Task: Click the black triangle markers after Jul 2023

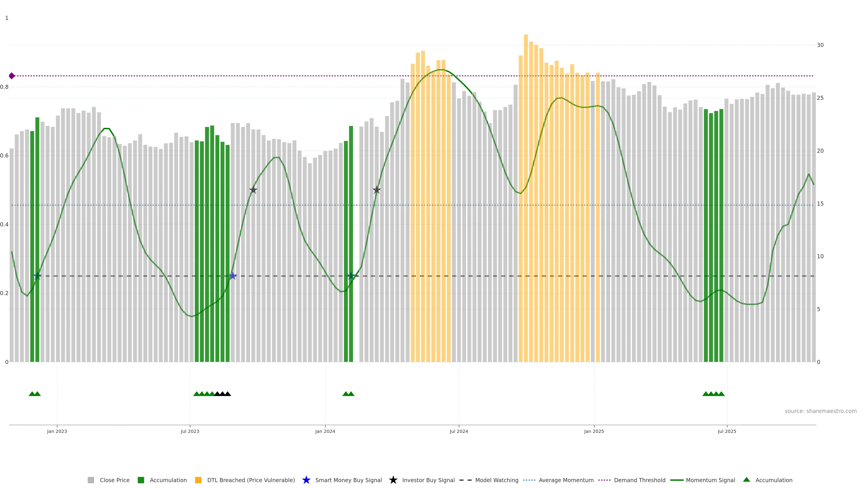Action: (x=222, y=394)
